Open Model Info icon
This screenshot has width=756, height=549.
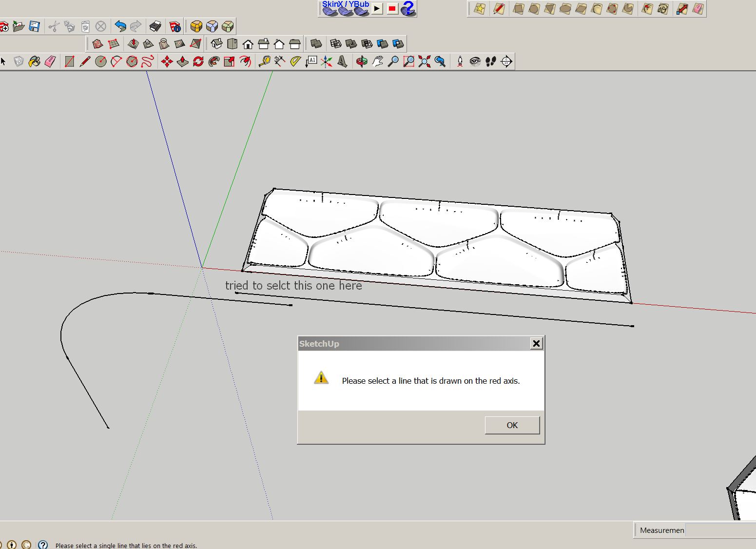[174, 26]
